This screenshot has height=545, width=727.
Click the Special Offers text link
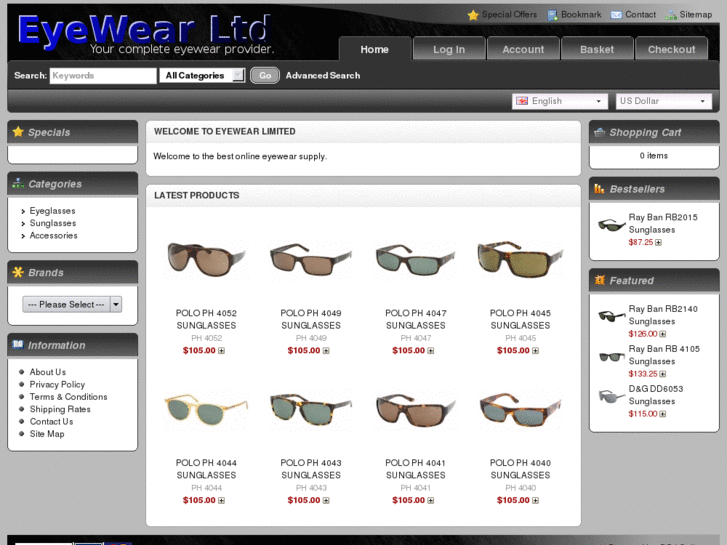(509, 15)
